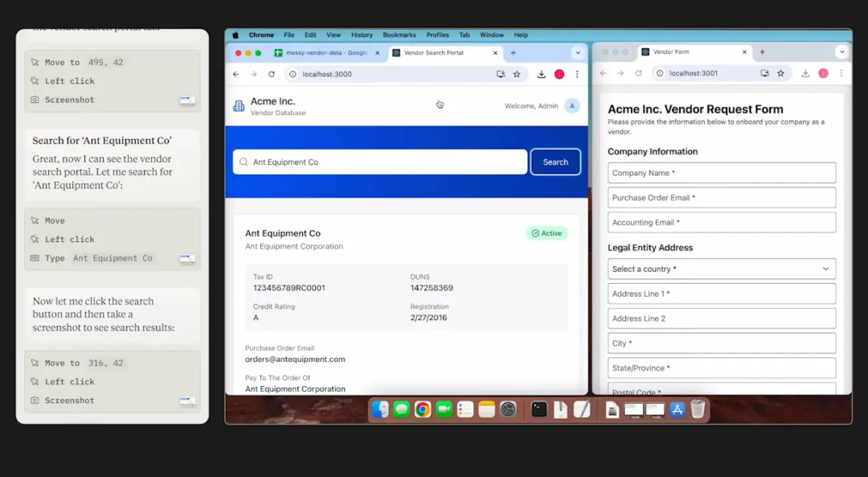Open Chrome's three-dot menu on the Vendor Form window

click(x=841, y=73)
